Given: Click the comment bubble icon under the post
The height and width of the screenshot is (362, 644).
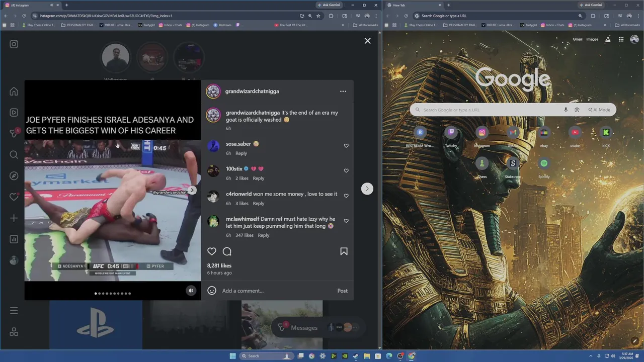Looking at the screenshot, I should tap(227, 251).
